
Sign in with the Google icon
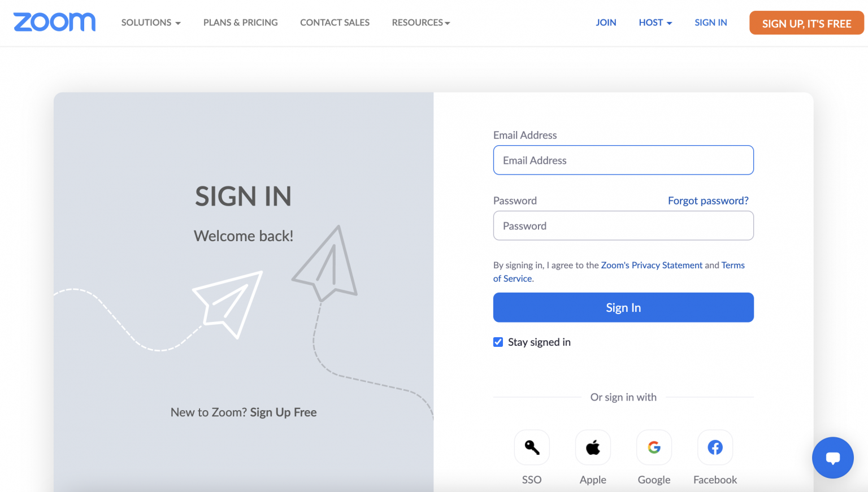tap(654, 447)
